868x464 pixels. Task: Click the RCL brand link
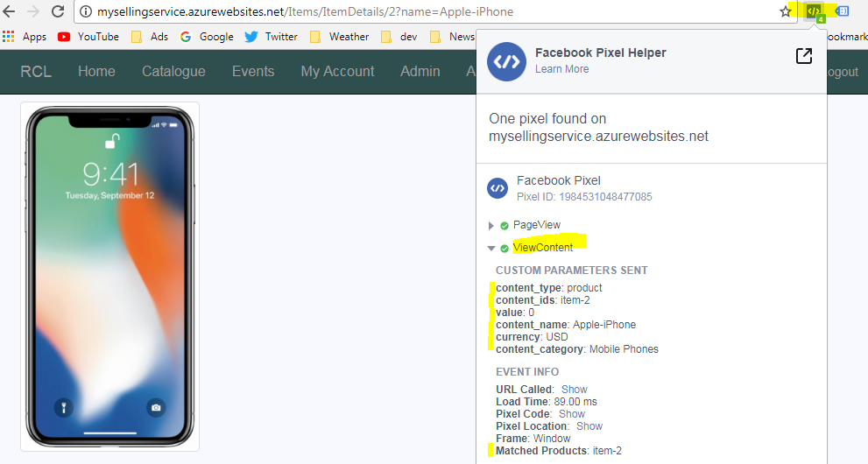36,71
